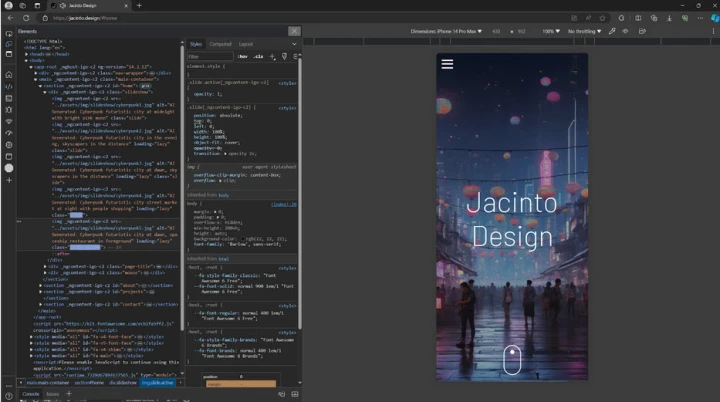The width and height of the screenshot is (720, 402).
Task: Switch to the Styles tab
Action: (x=196, y=44)
